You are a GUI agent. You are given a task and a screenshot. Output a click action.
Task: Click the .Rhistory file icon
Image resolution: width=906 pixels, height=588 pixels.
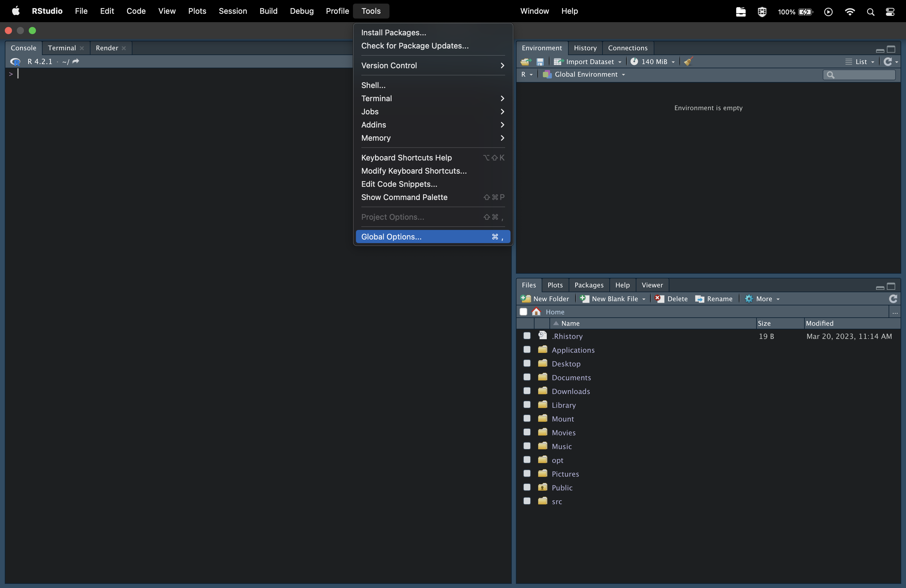543,335
